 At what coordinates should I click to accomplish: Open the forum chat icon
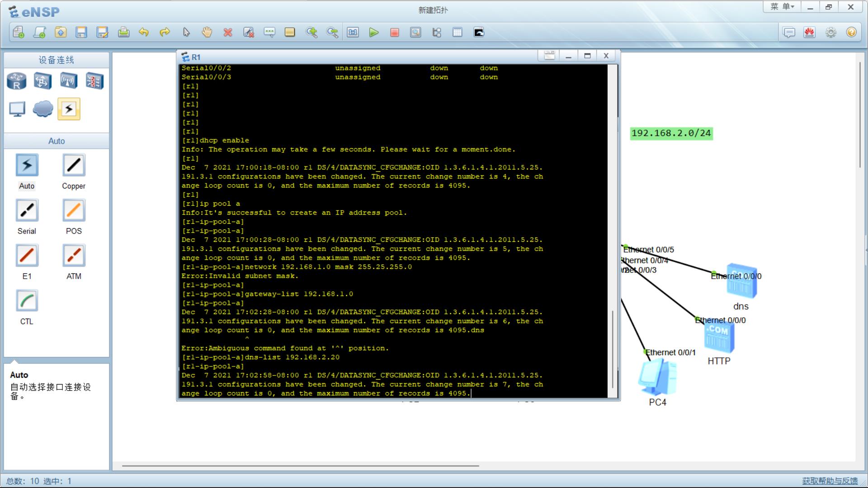[789, 33]
